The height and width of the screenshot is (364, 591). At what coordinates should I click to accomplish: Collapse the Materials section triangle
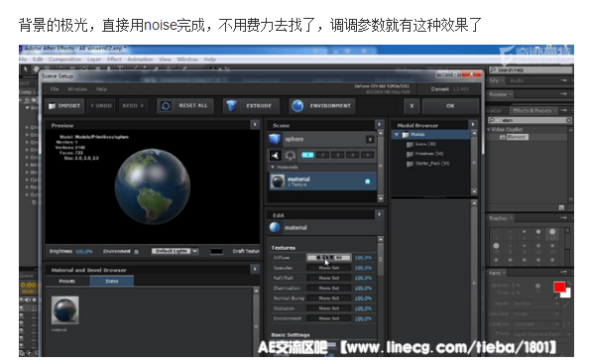(x=273, y=167)
